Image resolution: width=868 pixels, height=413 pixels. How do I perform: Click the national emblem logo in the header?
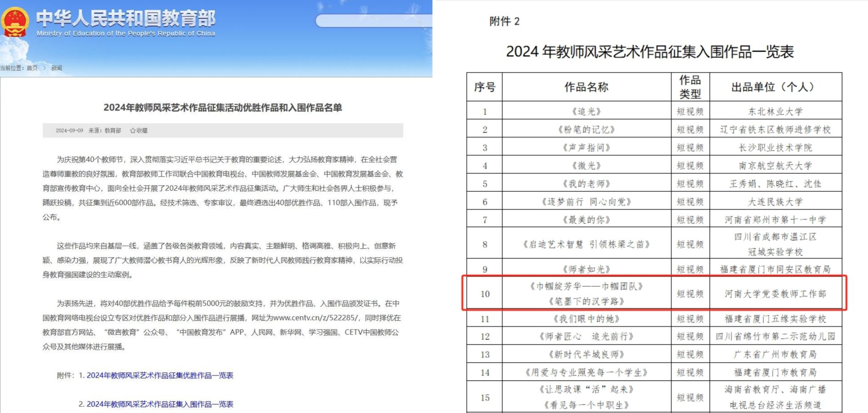pyautogui.click(x=15, y=20)
